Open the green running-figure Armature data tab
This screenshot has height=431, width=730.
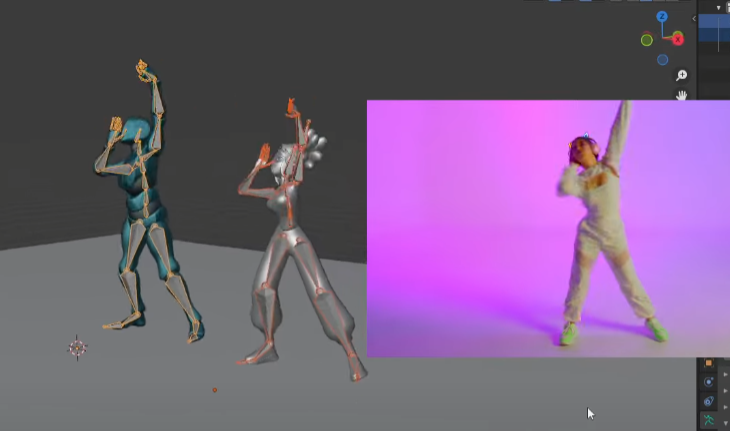(709, 420)
